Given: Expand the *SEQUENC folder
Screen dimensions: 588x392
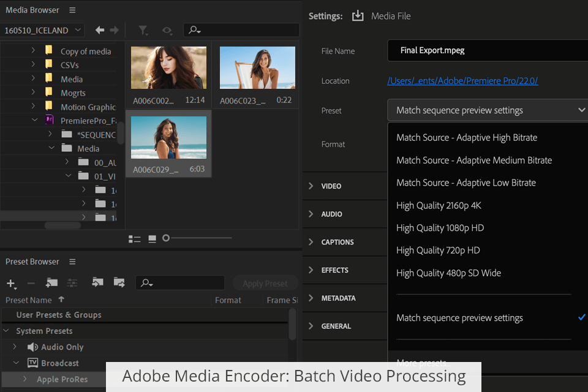Looking at the screenshot, I should 50,134.
